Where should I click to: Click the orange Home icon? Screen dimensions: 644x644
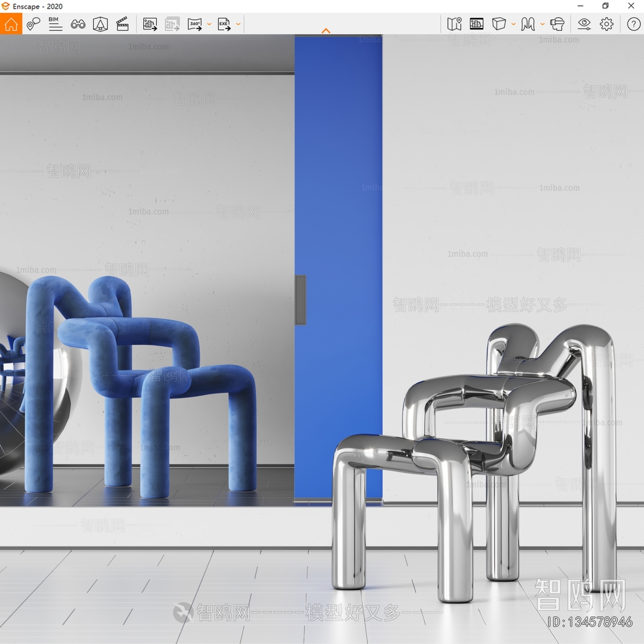coord(11,24)
